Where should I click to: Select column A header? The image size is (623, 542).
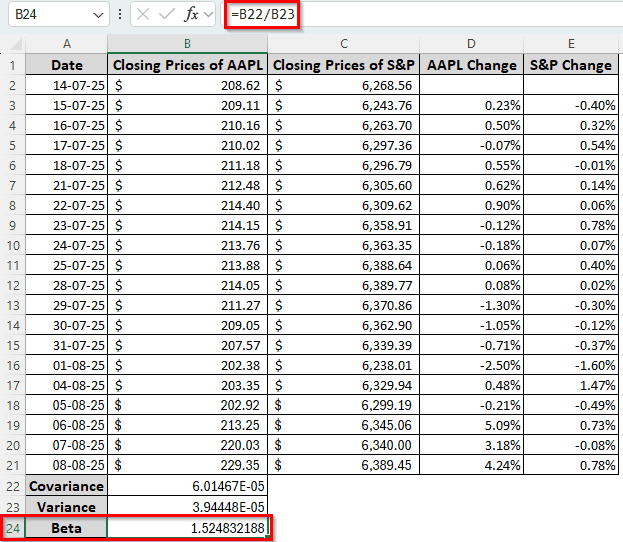pyautogui.click(x=66, y=43)
